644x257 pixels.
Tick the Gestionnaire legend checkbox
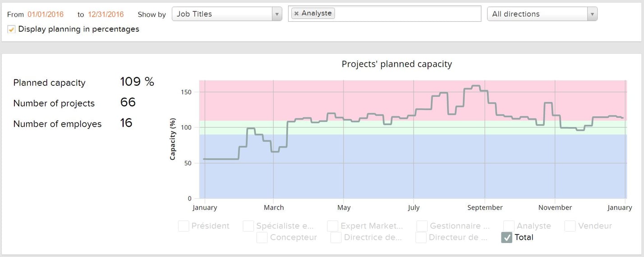422,226
